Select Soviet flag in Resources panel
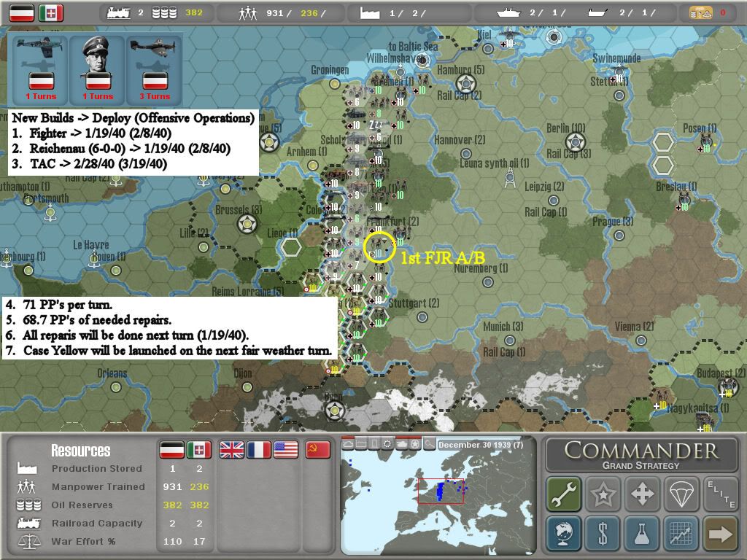 (318, 449)
